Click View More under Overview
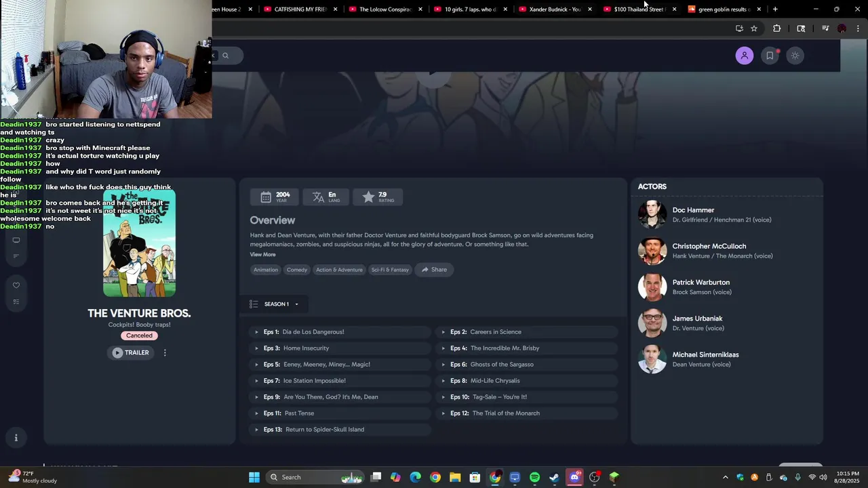The width and height of the screenshot is (868, 488). coord(262,255)
